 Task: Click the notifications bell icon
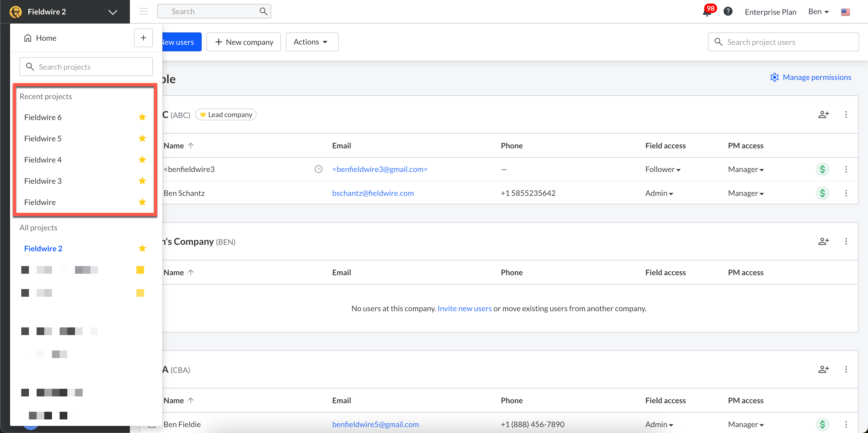point(707,12)
